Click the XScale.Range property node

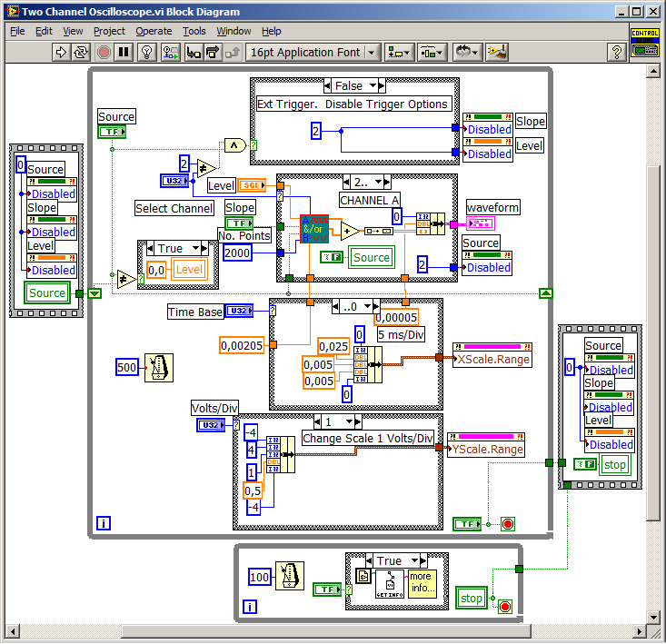492,355
